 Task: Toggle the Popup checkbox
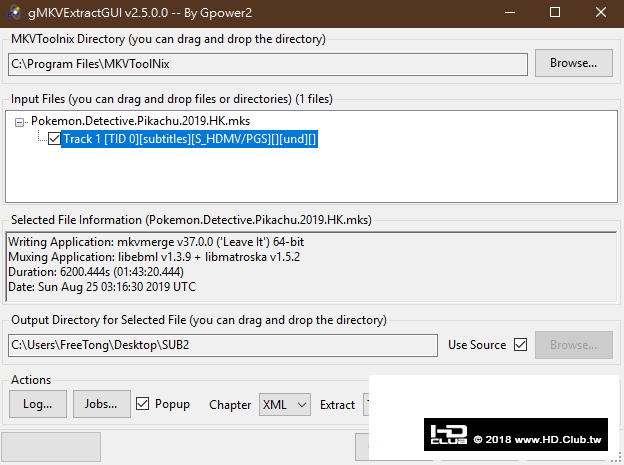[x=142, y=404]
